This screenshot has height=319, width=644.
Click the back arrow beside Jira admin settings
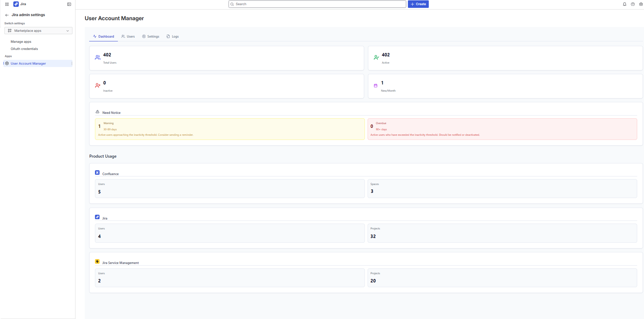tap(6, 15)
